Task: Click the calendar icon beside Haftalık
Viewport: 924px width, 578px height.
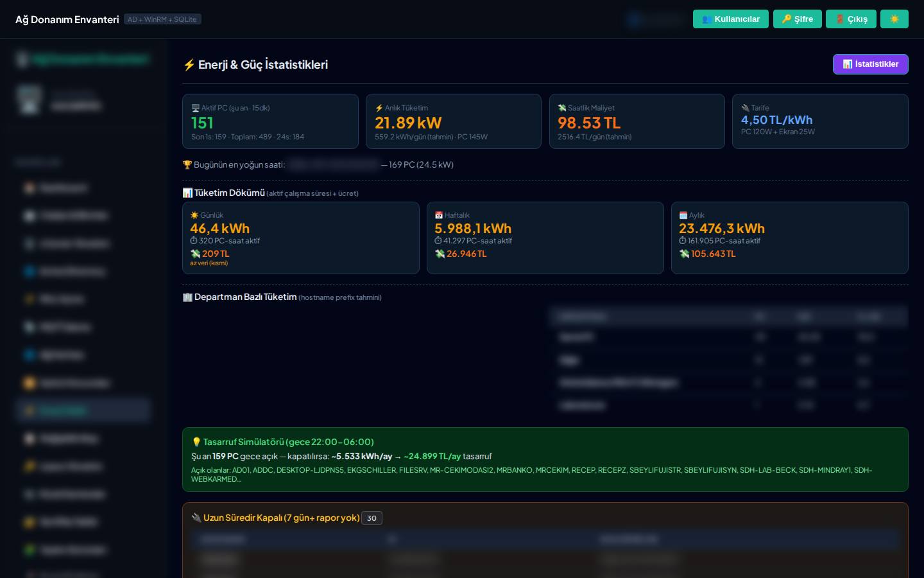Action: [x=439, y=215]
